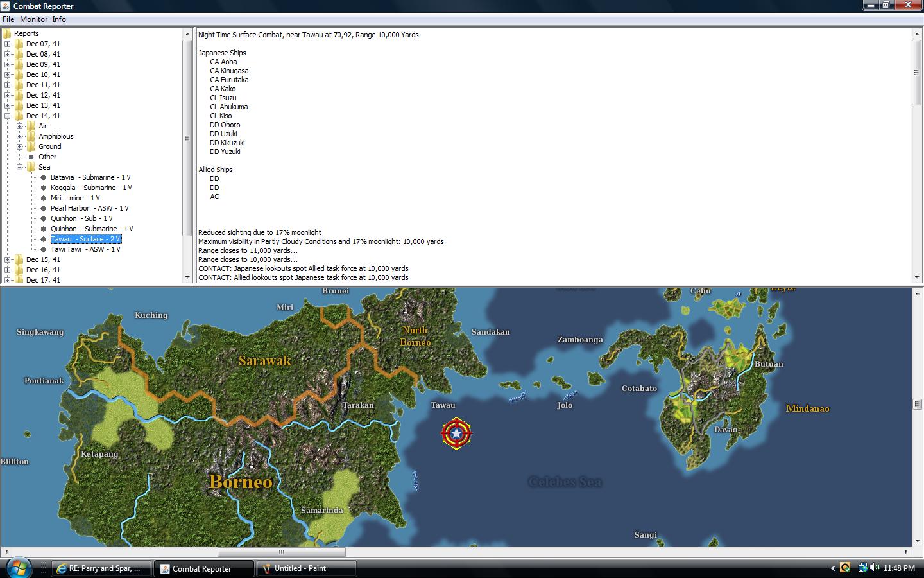Expand the Ground subfolder
The width and height of the screenshot is (924, 578).
tap(19, 146)
